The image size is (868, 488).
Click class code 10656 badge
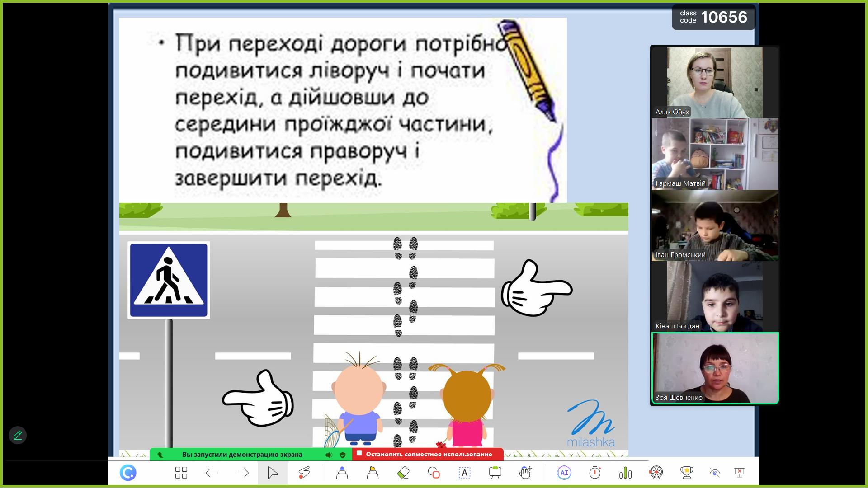click(x=713, y=17)
